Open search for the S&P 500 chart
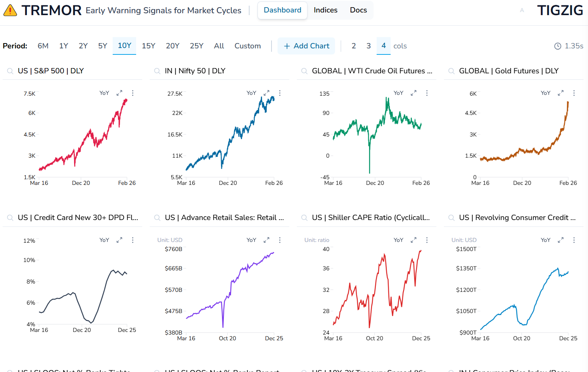The height and width of the screenshot is (372, 588). point(10,71)
